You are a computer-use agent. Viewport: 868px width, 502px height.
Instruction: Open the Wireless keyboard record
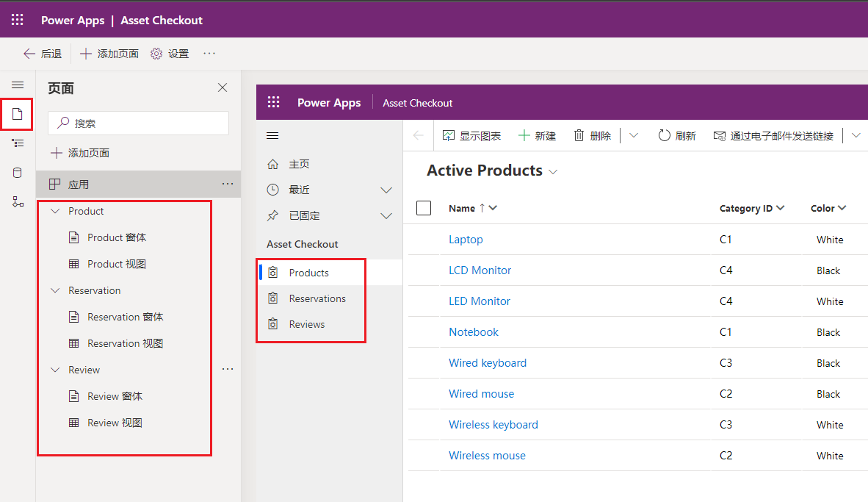tap(493, 424)
